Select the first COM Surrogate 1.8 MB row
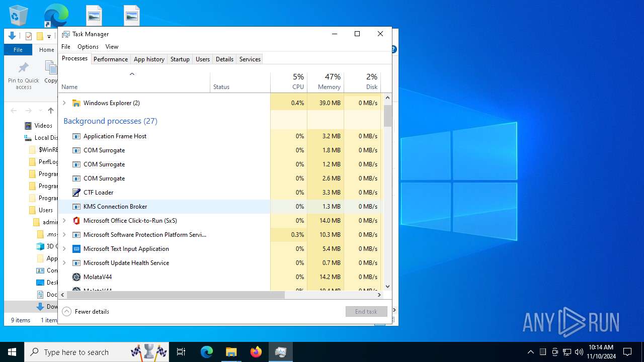The height and width of the screenshot is (362, 644). point(221,150)
